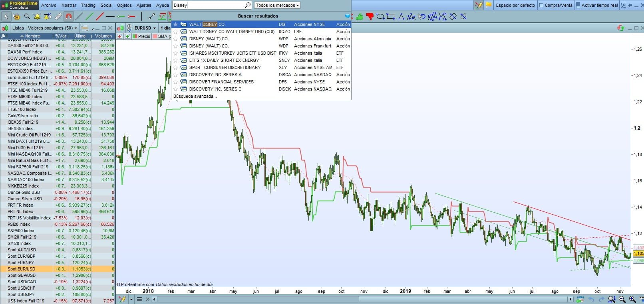Click the Disney search input field
644x304 pixels.
[208, 5]
